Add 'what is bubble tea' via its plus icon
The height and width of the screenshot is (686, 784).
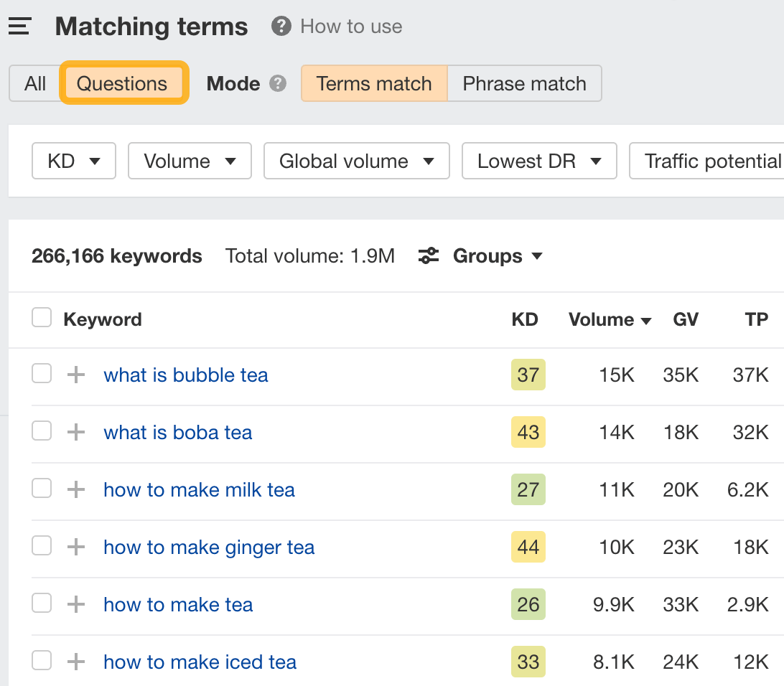[x=75, y=374]
